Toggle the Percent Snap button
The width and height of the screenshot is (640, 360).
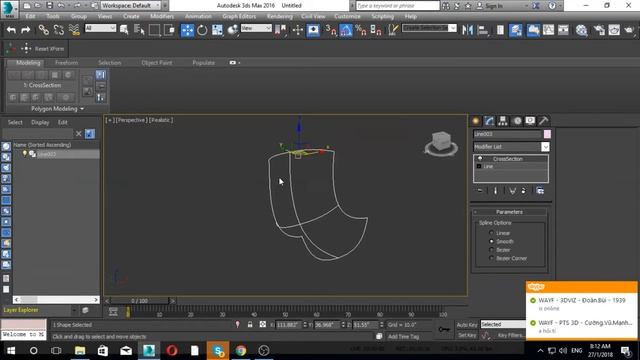[361, 30]
